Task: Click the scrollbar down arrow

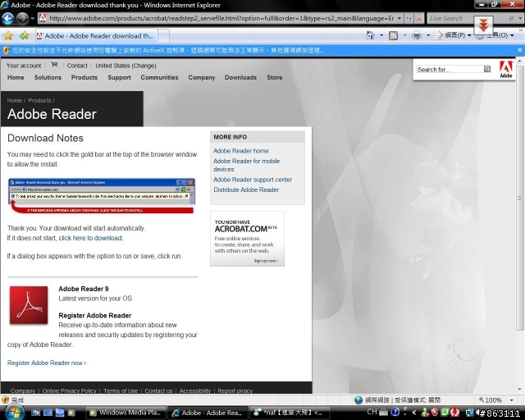Action: tap(519, 389)
